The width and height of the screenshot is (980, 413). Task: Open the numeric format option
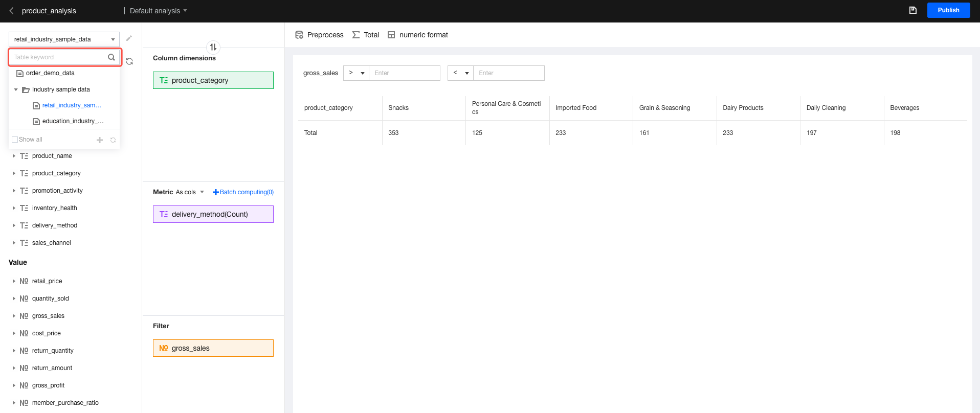[x=418, y=35]
